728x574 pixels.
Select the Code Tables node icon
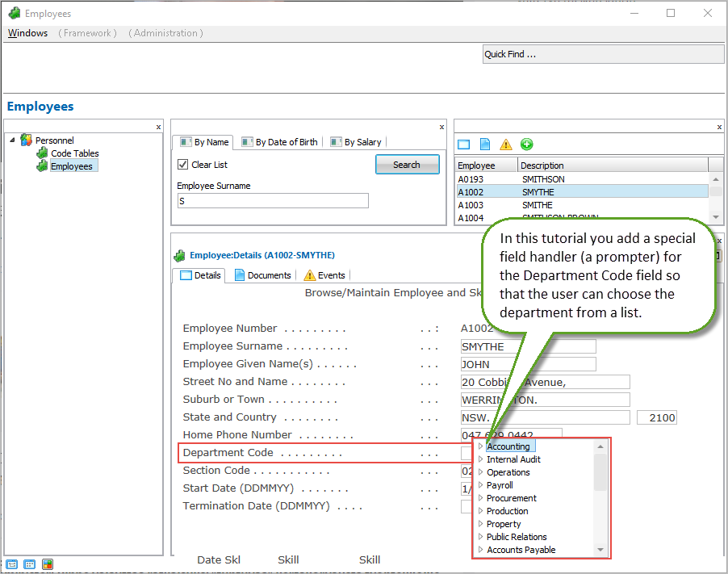tap(42, 153)
